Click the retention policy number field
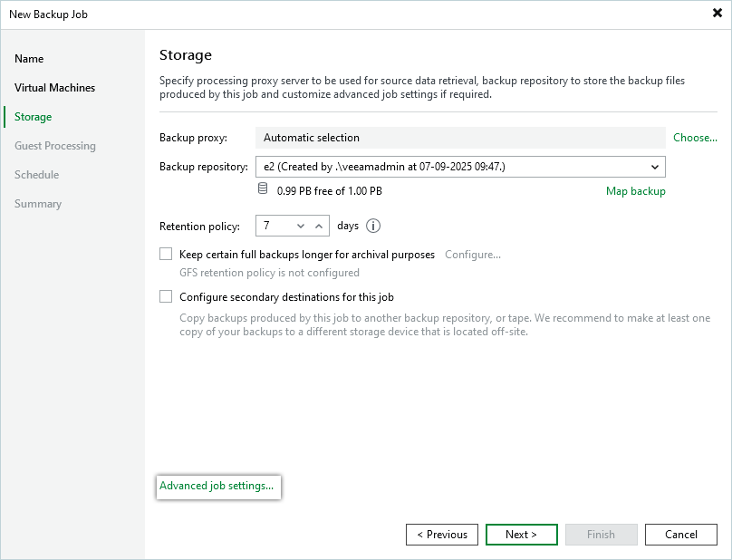 [274, 226]
